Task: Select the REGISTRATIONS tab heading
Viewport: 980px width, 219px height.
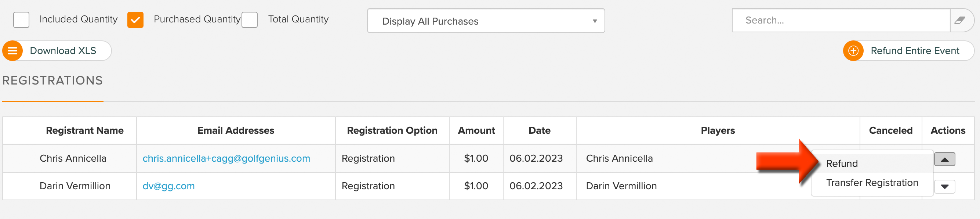Action: pos(52,81)
